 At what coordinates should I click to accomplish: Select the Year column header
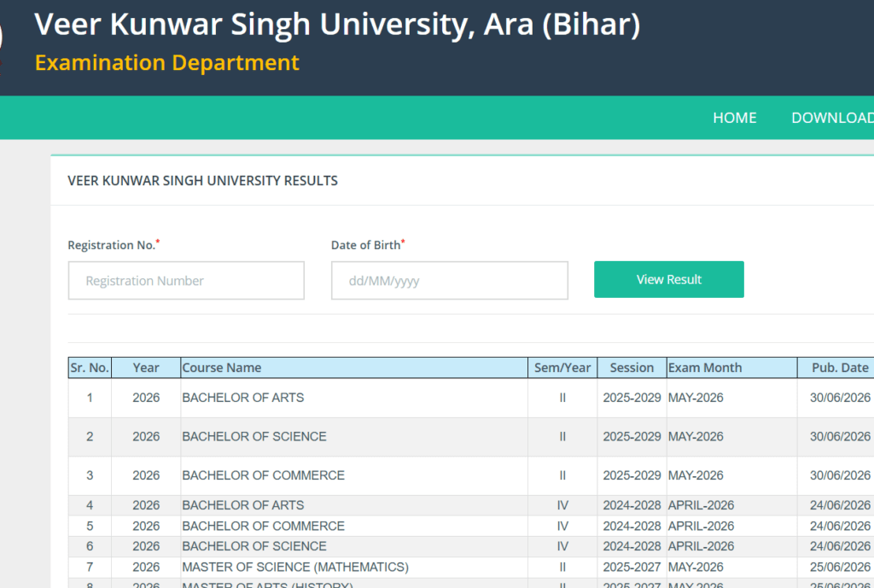click(146, 368)
